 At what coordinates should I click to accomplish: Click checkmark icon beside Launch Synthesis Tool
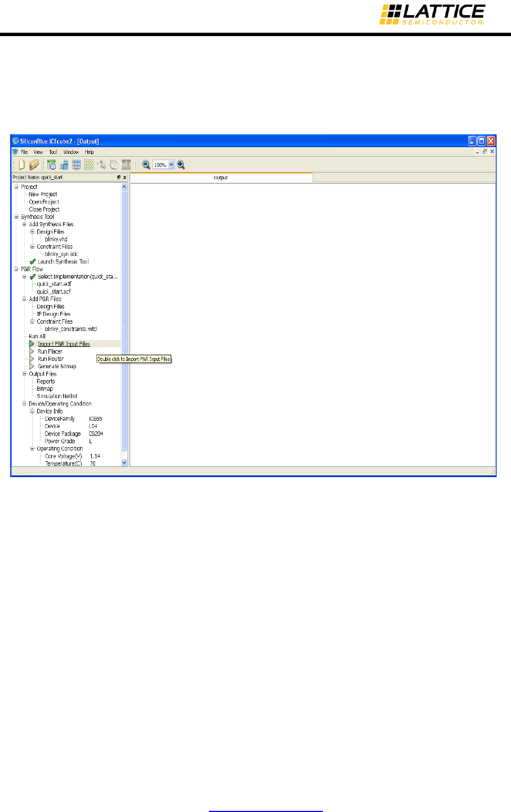(33, 262)
